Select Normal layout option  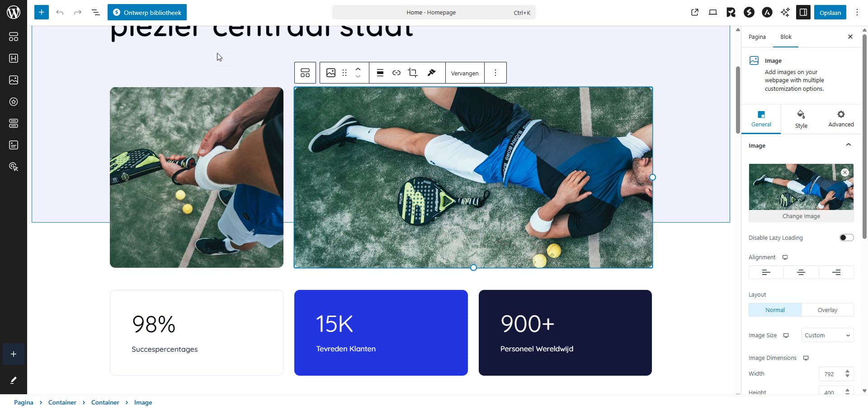click(775, 310)
